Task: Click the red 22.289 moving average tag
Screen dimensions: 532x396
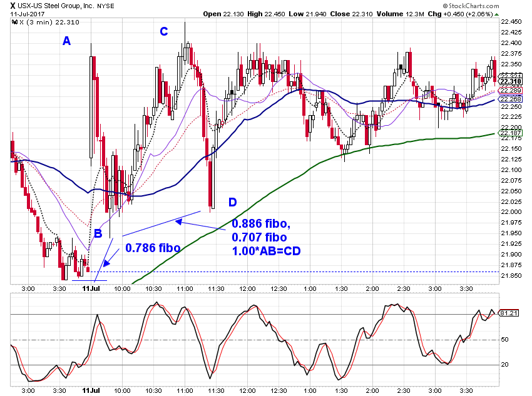Action: click(x=510, y=91)
